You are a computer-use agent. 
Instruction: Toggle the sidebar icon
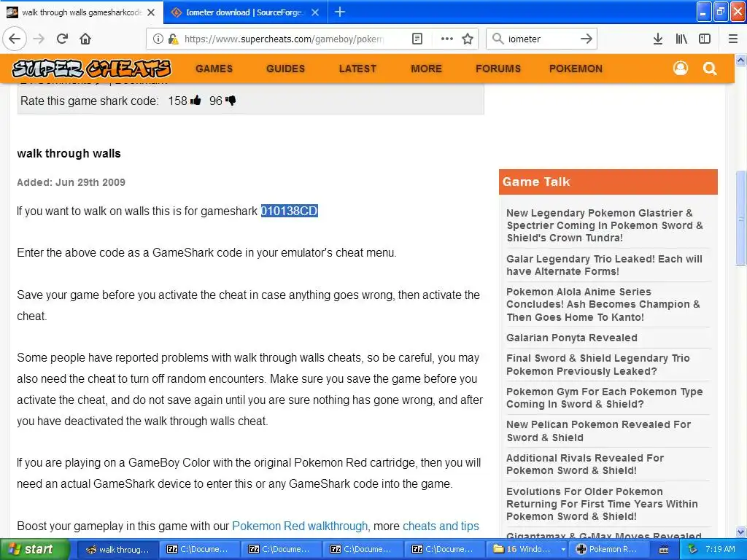(705, 39)
